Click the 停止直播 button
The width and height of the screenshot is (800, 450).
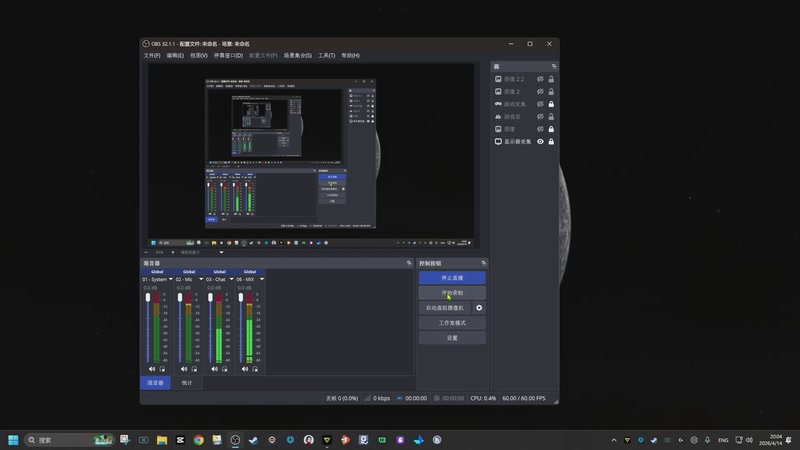[x=452, y=278]
